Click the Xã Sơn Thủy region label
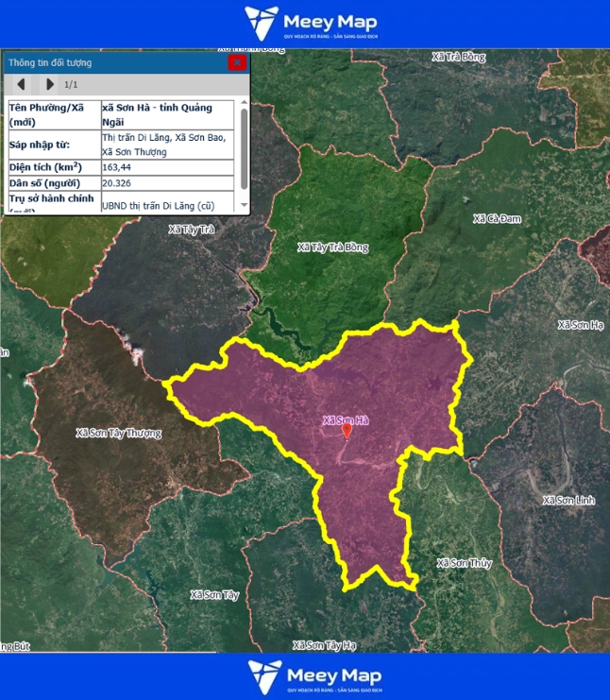Screen dimensions: 610x700 464,563
